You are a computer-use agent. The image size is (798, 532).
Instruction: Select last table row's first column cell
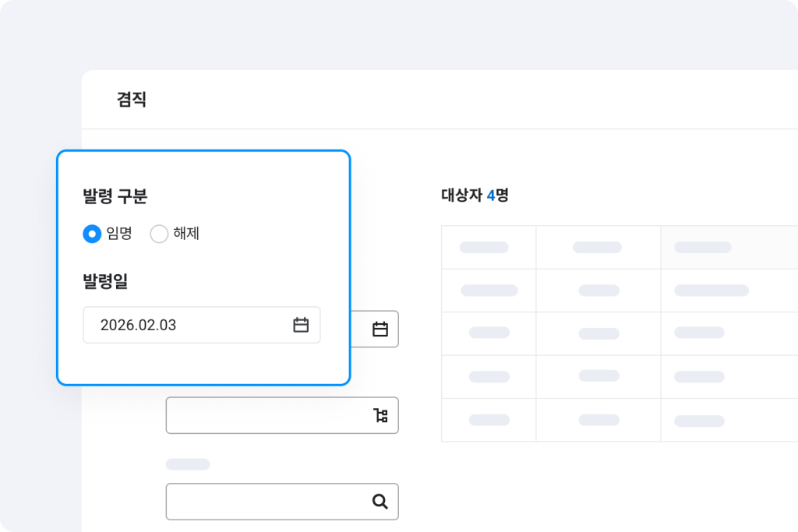coord(488,420)
